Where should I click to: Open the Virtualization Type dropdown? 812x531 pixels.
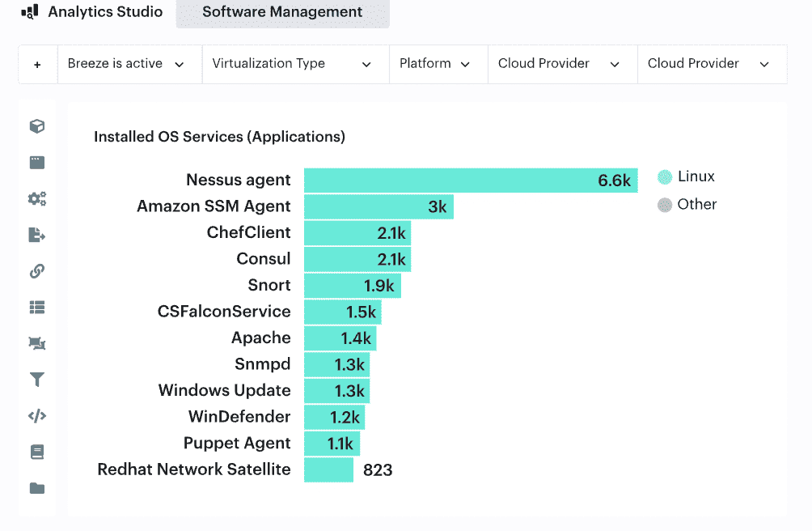(296, 64)
